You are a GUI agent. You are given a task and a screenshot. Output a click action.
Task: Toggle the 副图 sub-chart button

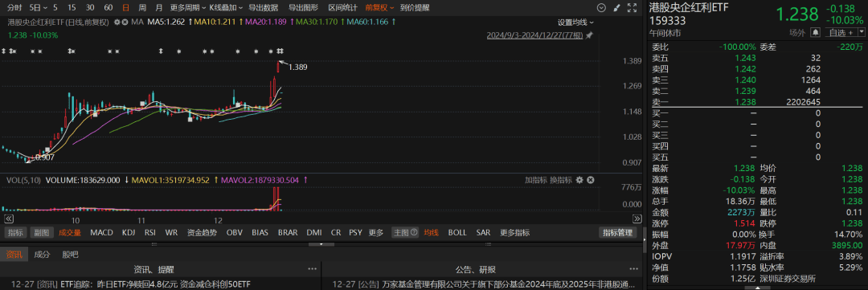[x=42, y=232]
